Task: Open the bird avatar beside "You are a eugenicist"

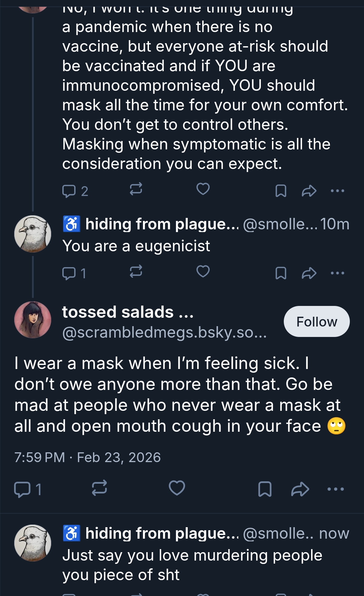Action: point(33,234)
